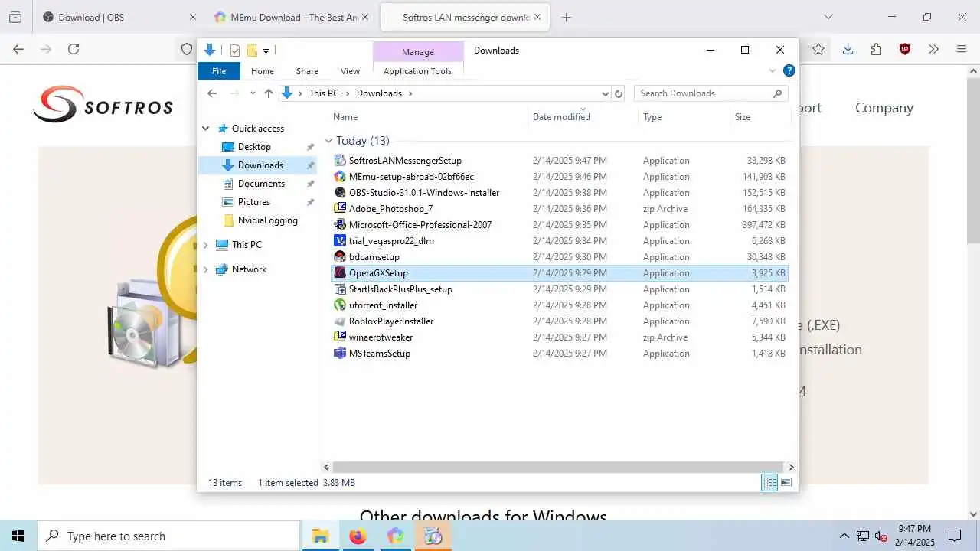980x551 pixels.
Task: Open the Home ribbon tab
Action: [263, 71]
